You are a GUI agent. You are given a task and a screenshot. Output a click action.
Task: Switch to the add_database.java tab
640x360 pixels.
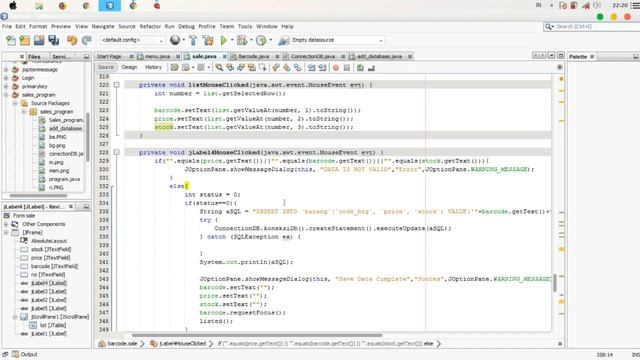point(379,56)
